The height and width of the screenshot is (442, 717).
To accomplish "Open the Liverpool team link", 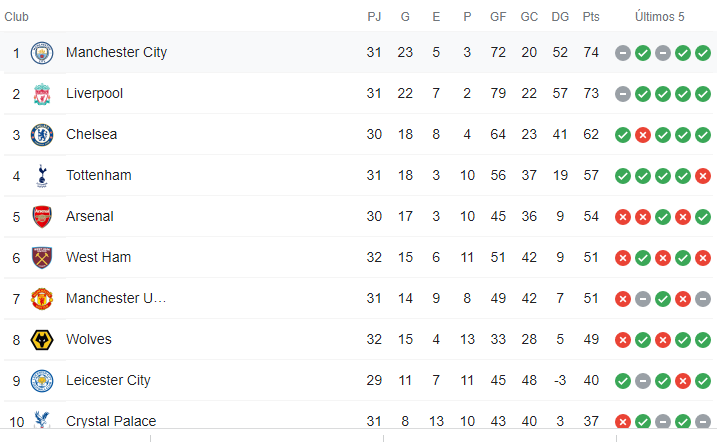I will tap(94, 93).
